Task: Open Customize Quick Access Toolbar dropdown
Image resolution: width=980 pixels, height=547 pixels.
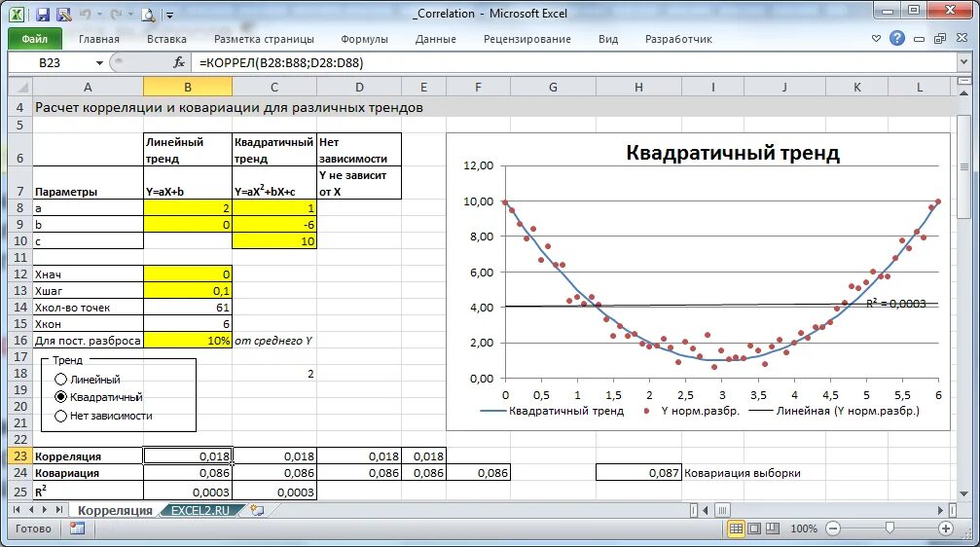Action: coord(170,15)
